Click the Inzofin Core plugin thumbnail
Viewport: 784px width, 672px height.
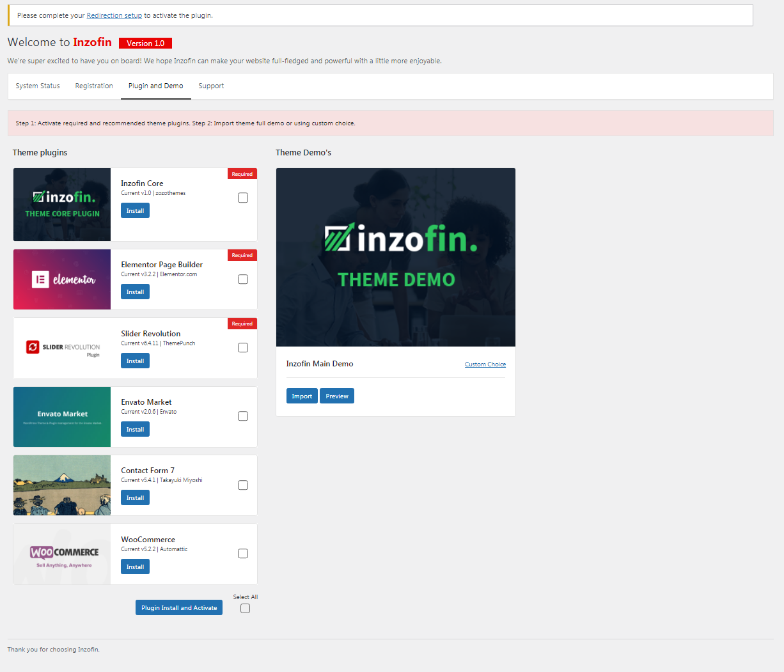tap(62, 205)
